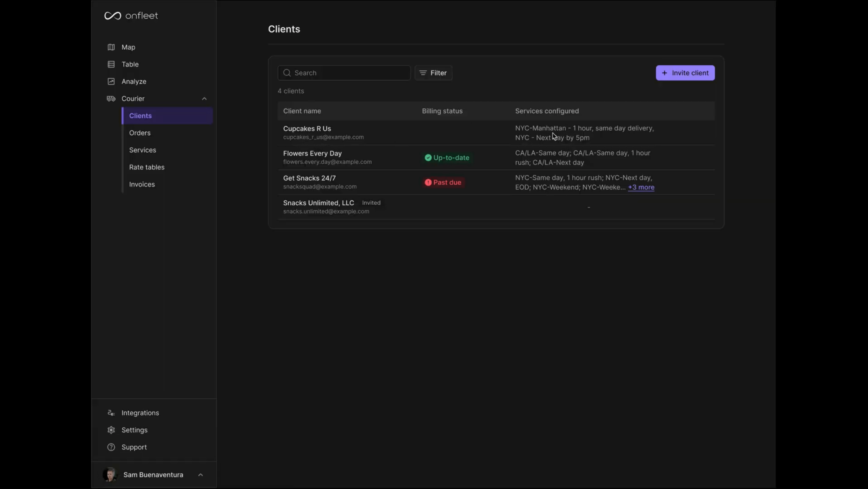The image size is (868, 489).
Task: Click the Past due billing badge
Action: pos(443,182)
